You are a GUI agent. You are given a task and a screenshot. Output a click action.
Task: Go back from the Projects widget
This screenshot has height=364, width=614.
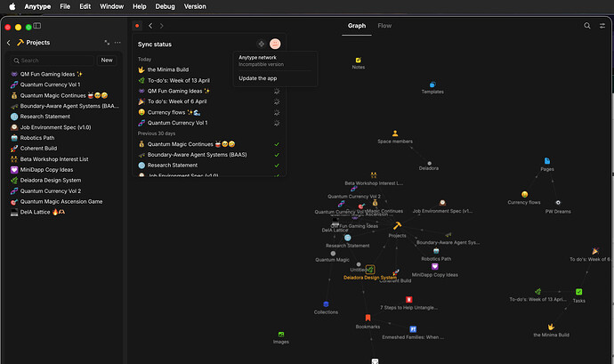9,43
